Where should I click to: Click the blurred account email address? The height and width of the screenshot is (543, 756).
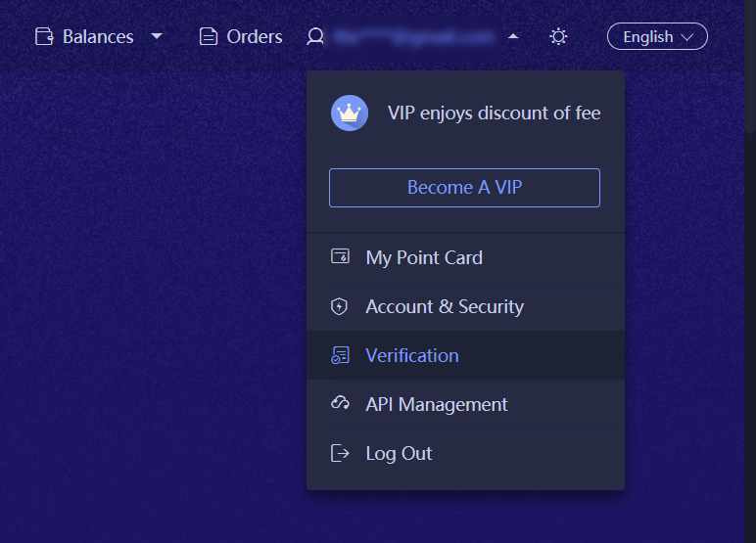click(x=412, y=37)
